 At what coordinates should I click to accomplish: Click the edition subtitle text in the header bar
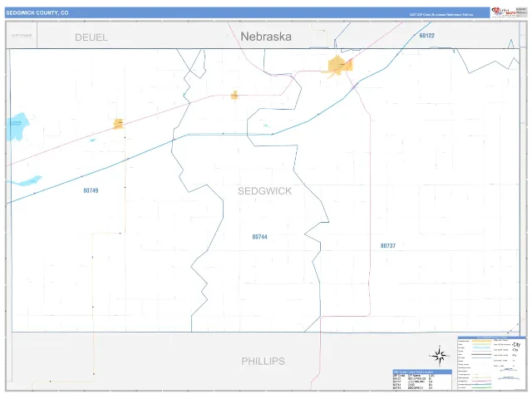tap(441, 15)
